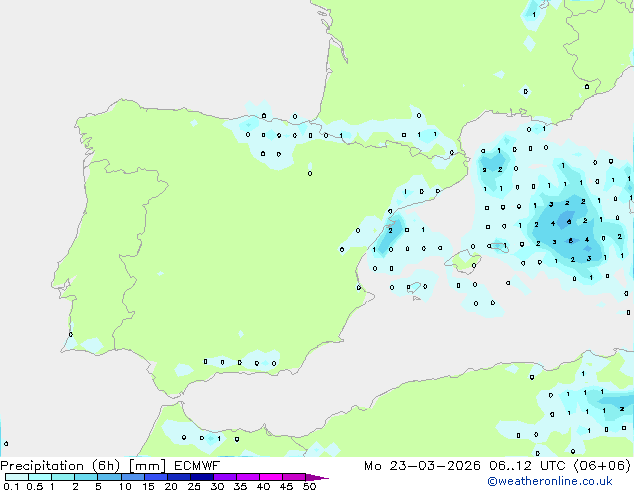634x490 pixels.
Task: Click the legend value '0.1'
Action: point(11,486)
